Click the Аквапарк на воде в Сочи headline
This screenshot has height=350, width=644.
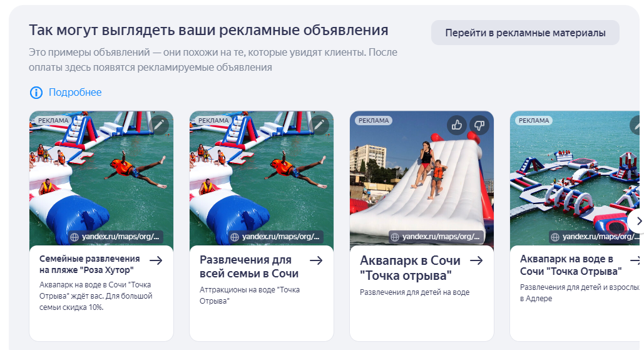point(571,265)
